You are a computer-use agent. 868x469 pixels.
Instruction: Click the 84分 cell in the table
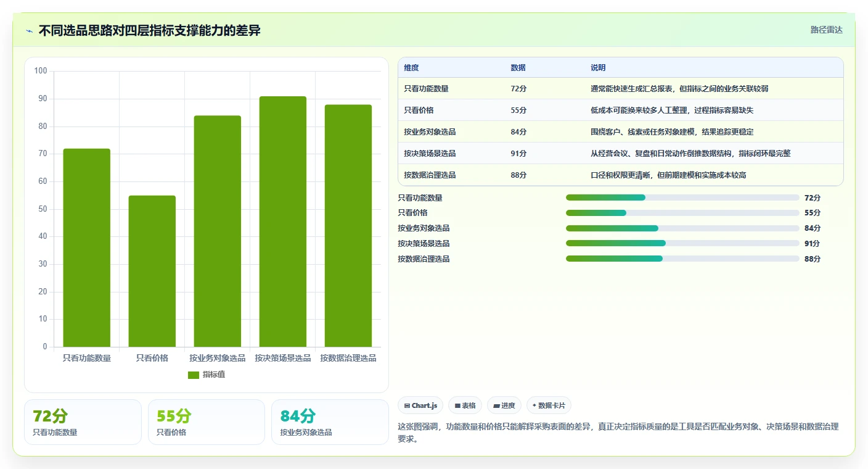click(518, 132)
